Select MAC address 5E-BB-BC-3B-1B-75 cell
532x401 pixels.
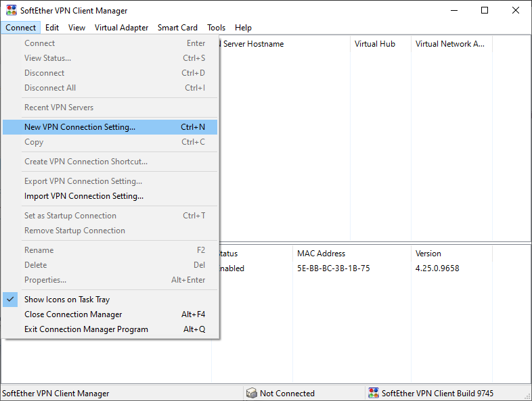334,268
